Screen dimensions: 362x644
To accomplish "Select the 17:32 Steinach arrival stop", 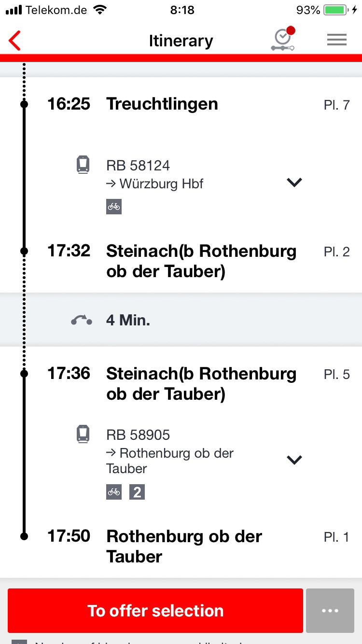I will (x=181, y=261).
